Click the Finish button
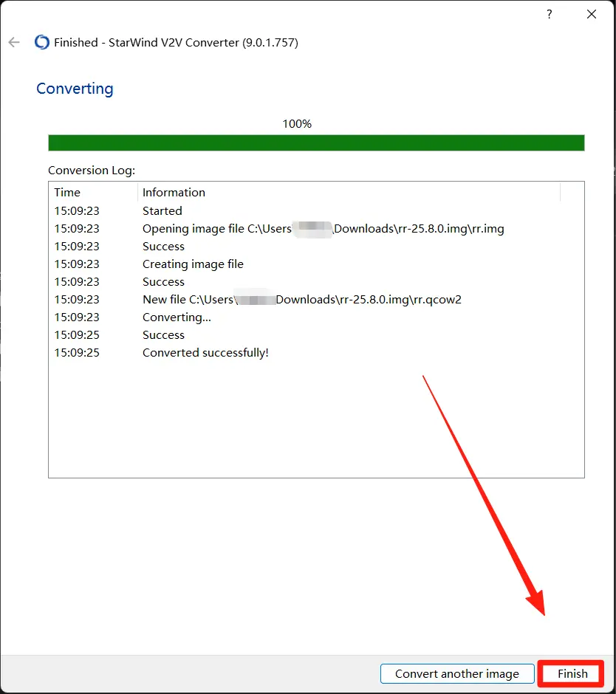Viewport: 616px width, 694px height. point(572,673)
